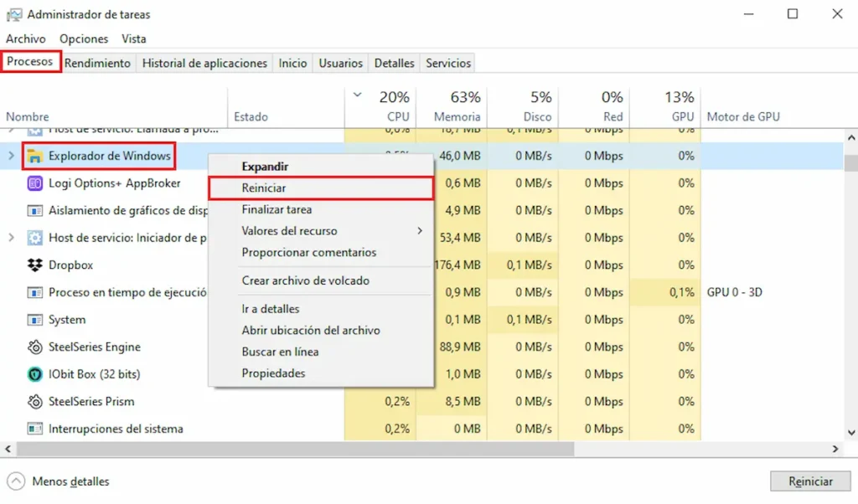The image size is (858, 504).
Task: Sort by the Disco column header
Action: [523, 108]
